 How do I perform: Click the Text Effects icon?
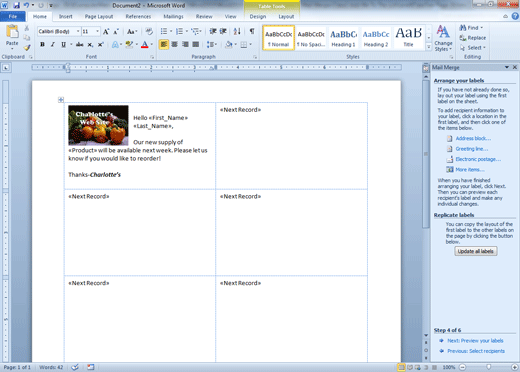115,44
